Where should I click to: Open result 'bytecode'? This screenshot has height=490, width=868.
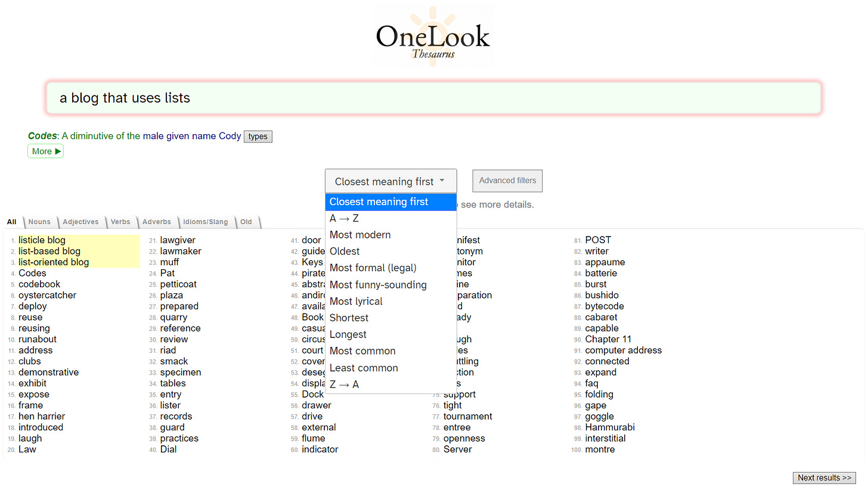604,306
